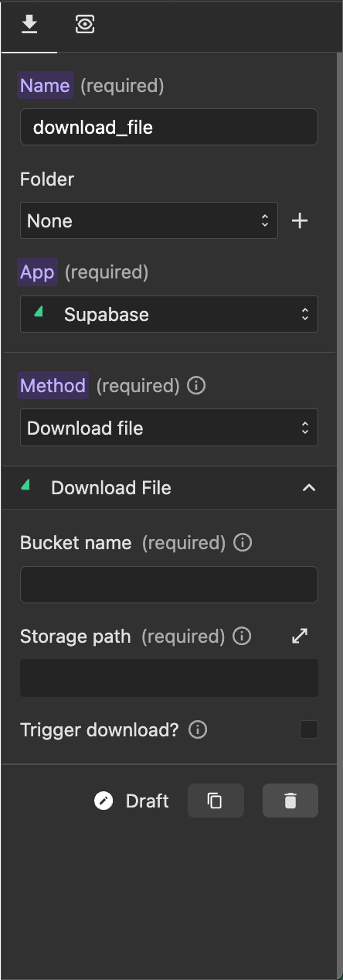Image resolution: width=343 pixels, height=980 pixels.
Task: Open the Supabase app dropdown
Action: [x=169, y=314]
